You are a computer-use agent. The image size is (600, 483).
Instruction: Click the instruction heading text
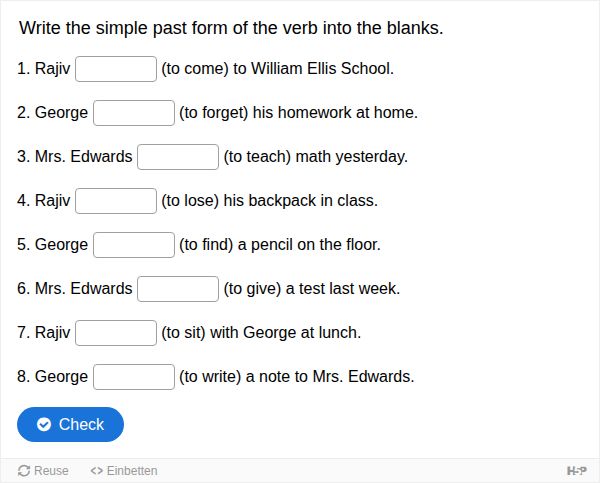tap(231, 28)
